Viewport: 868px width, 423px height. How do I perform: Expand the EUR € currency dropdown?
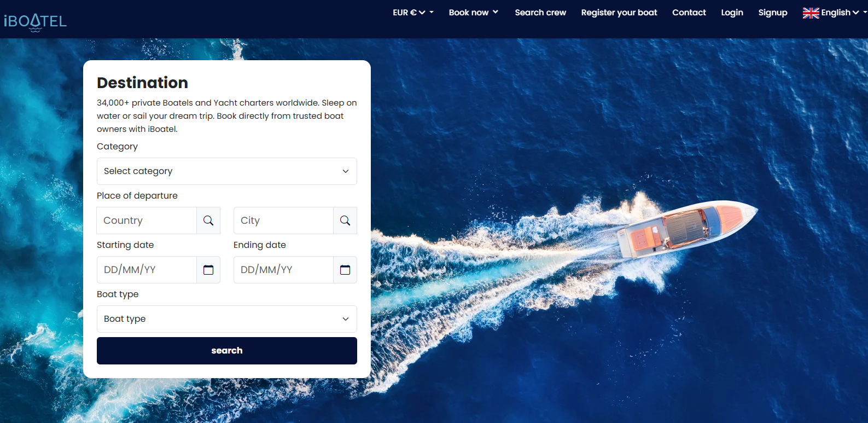[413, 13]
